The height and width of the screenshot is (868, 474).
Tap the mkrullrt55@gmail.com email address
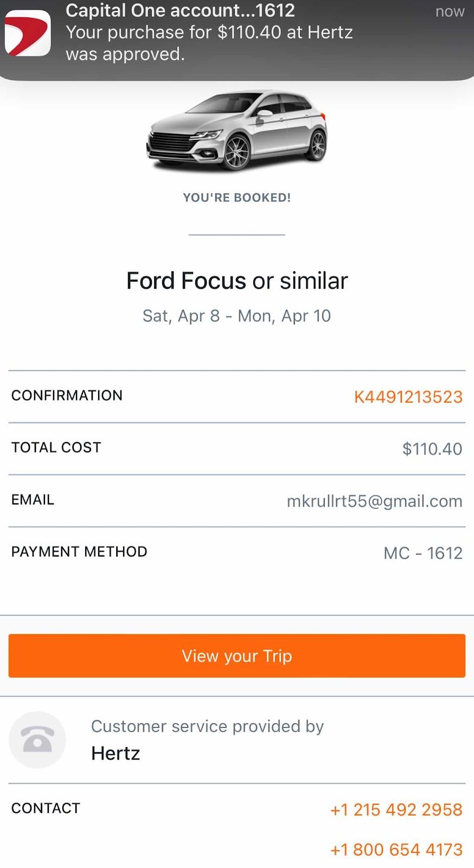374,501
